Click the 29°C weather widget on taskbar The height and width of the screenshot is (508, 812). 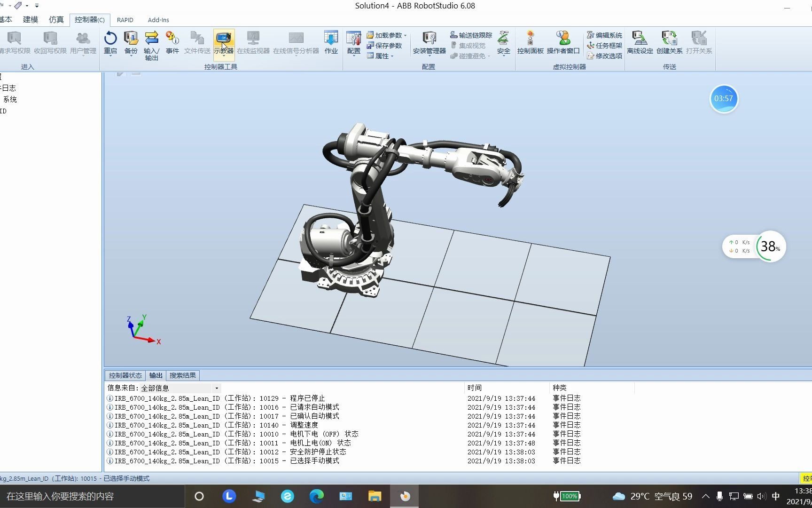click(653, 496)
